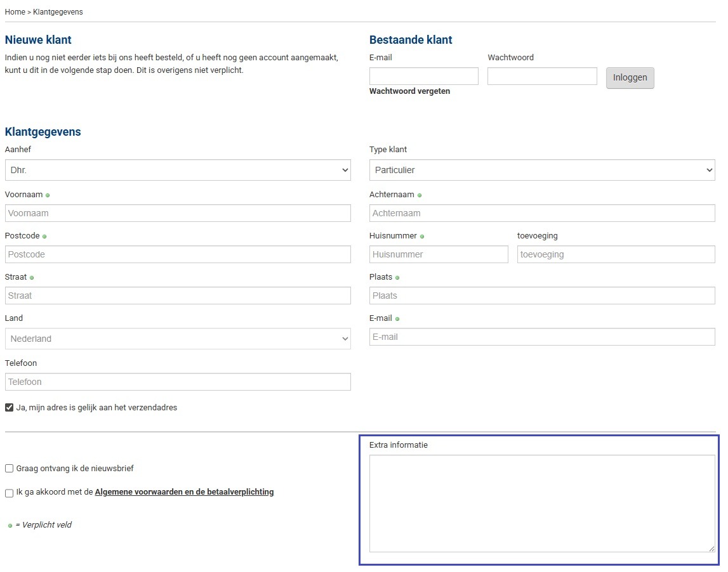Click the Voornaam input field

[178, 213]
